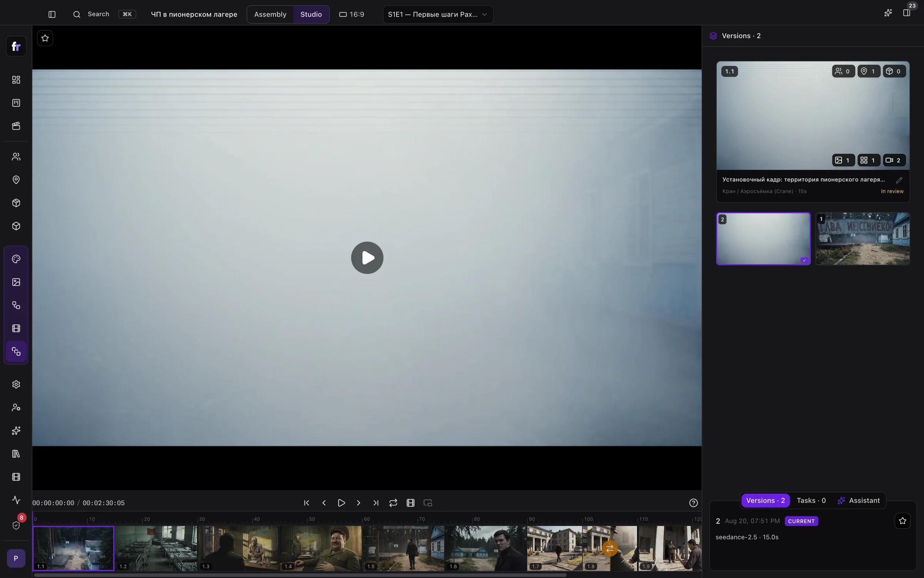
Task: Expand the S1E1 episode dropdown
Action: pyautogui.click(x=438, y=14)
